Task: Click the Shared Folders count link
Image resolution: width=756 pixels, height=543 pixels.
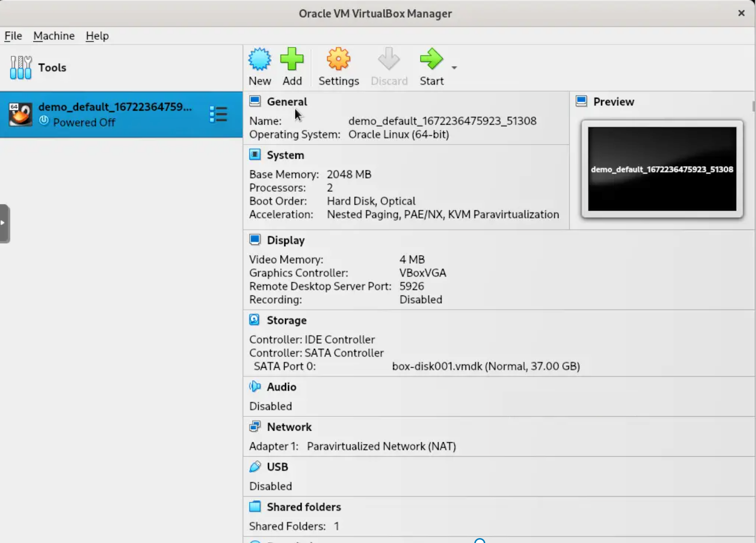Action: pyautogui.click(x=336, y=526)
